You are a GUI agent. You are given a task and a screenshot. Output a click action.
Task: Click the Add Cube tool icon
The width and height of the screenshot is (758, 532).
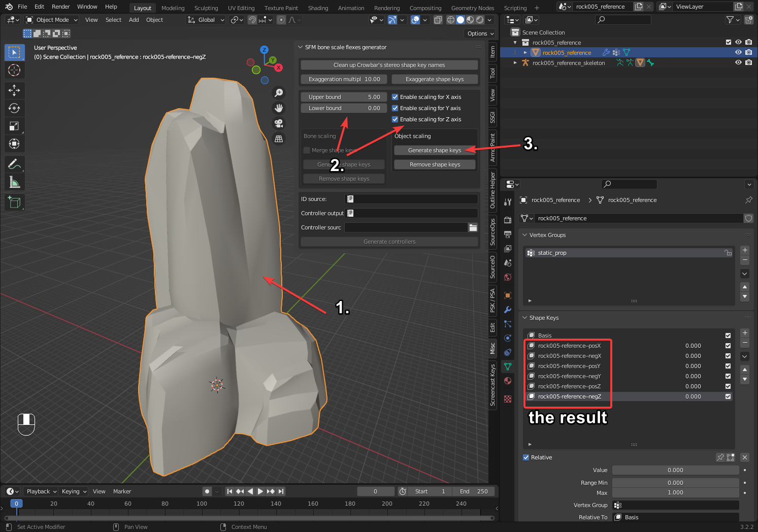(x=14, y=203)
